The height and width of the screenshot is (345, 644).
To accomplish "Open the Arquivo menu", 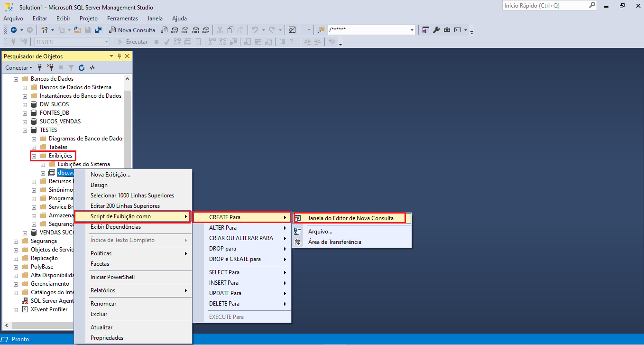I will coord(13,19).
